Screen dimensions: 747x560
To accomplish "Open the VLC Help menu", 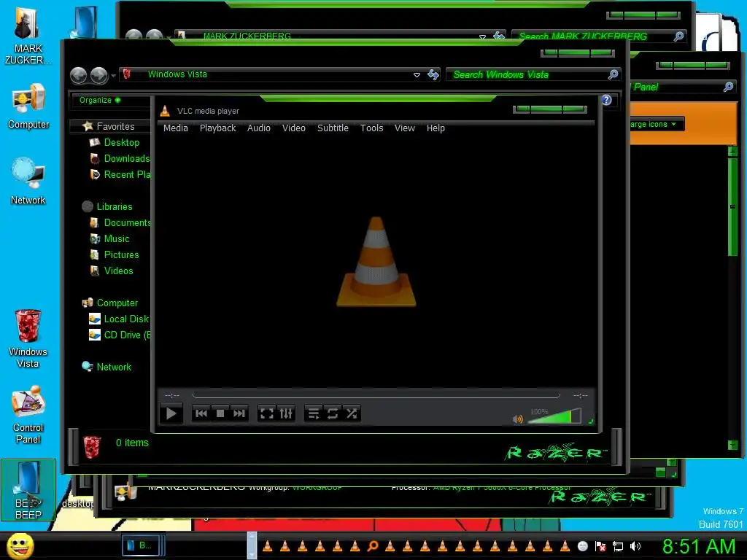I will coord(436,128).
